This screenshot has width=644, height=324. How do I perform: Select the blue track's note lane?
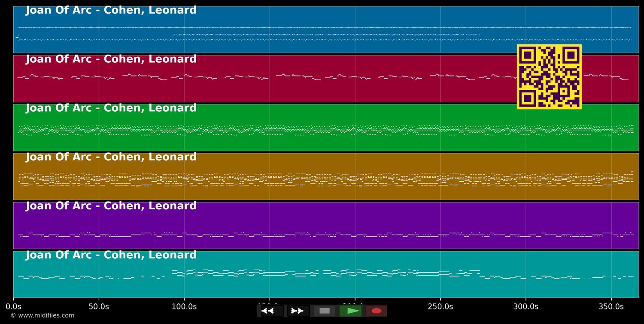point(326,30)
